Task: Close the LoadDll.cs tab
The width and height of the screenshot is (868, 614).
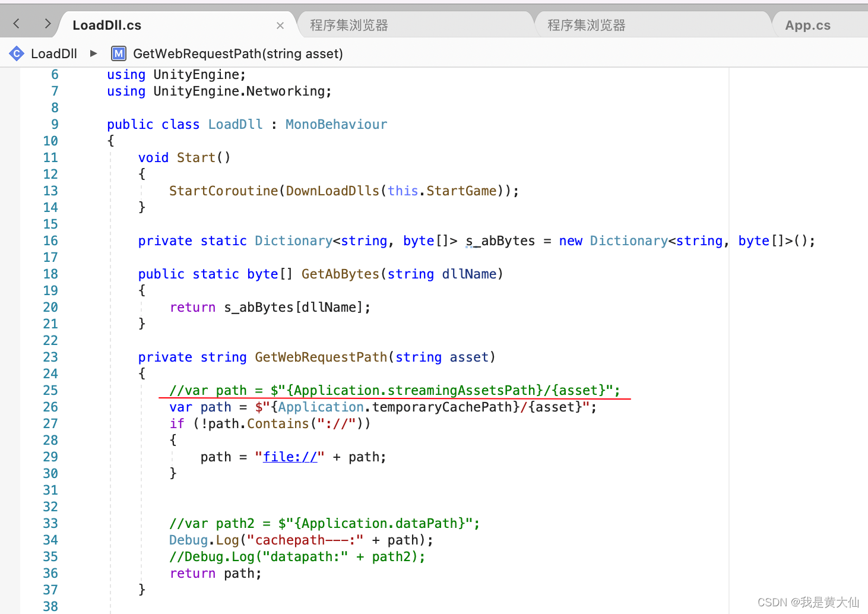Action: (x=280, y=26)
